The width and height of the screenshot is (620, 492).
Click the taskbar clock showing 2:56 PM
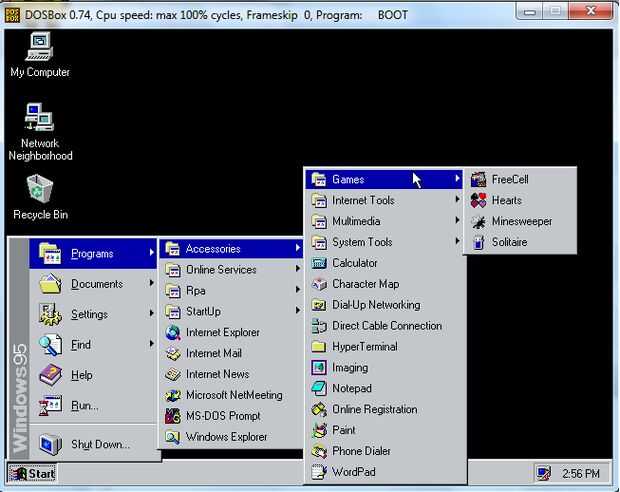point(581,473)
